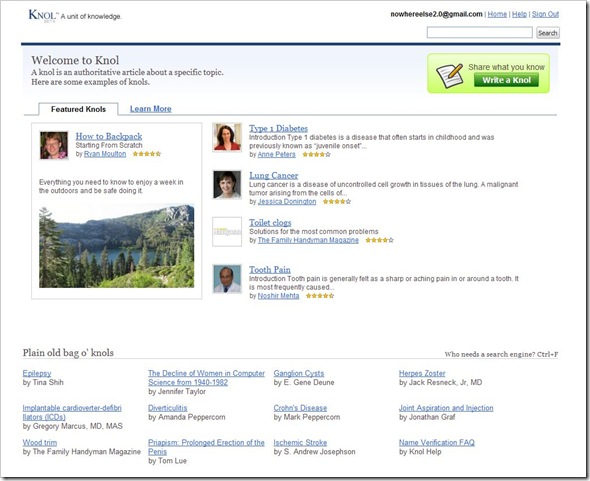Click star rating for Tooth Pain
Screen dimensions: 590x481
320,296
